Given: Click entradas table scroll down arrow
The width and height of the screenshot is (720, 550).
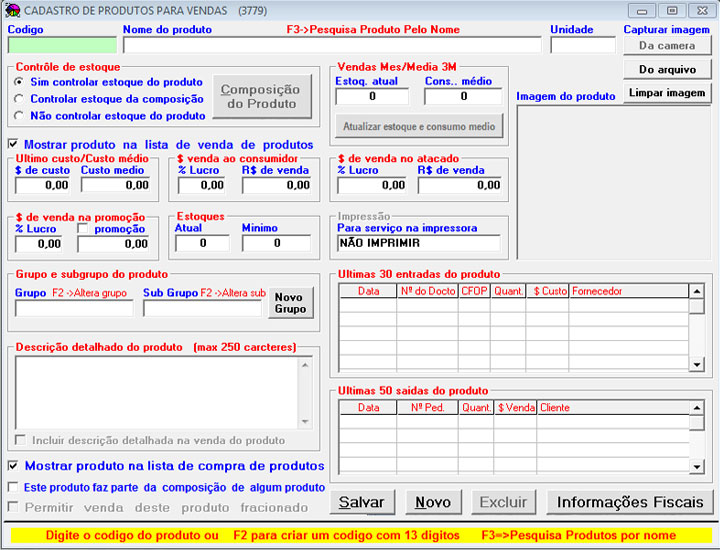Looking at the screenshot, I should 697,365.
